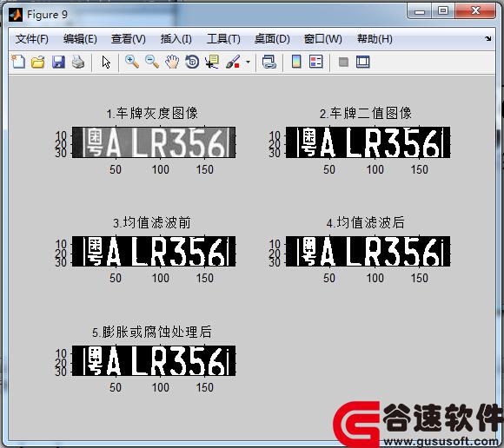Activate the Zoom Out magnifier tool
Screen dimensions: 504x448
pyautogui.click(x=152, y=62)
